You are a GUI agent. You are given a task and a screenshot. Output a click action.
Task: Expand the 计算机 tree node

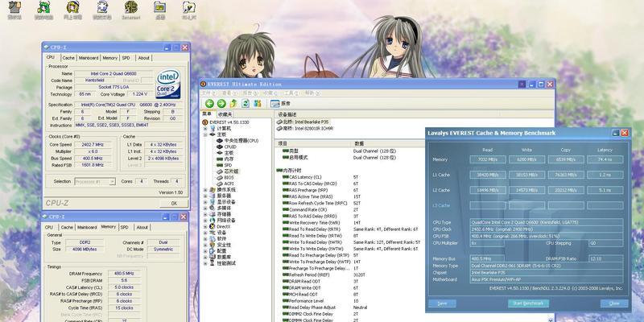[x=205, y=129]
